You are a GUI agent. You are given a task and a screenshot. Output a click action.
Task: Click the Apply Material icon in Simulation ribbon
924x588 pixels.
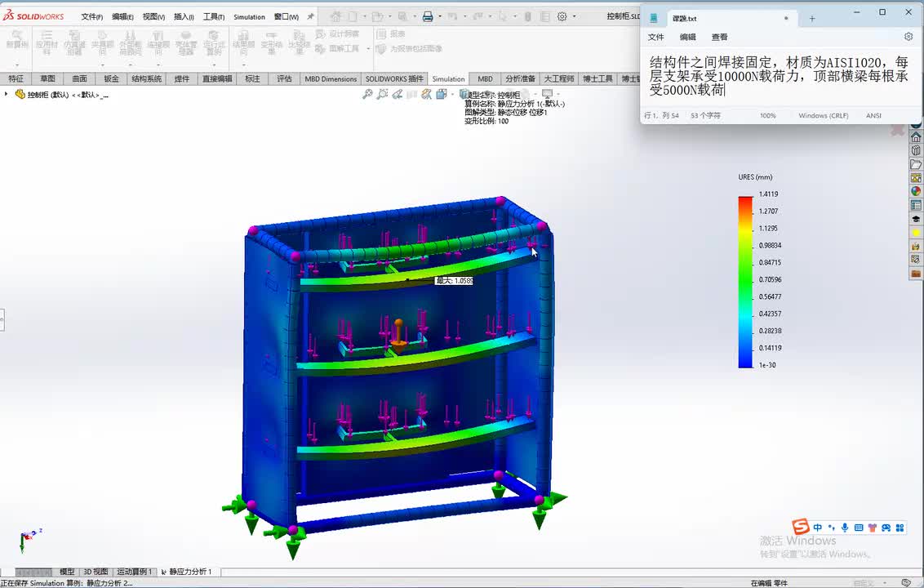click(x=47, y=43)
